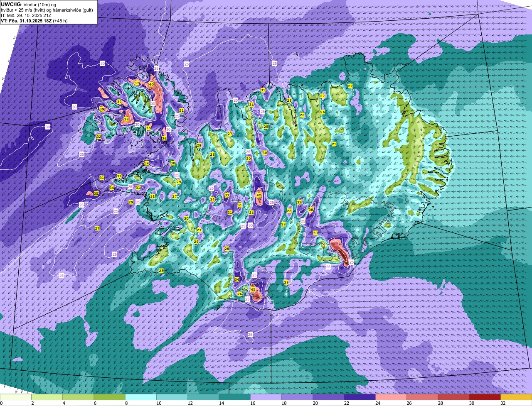Select the light green 2–4 m/s legend swatch
Screen dimensions: 532x406
coord(47,397)
